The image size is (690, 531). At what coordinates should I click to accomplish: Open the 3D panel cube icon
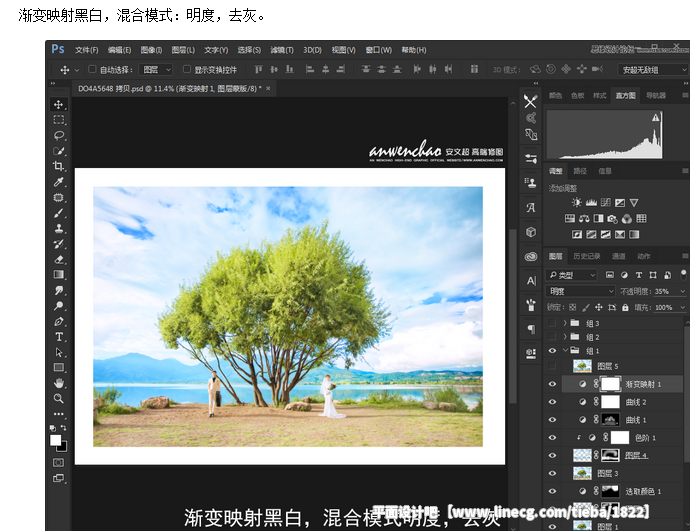[531, 232]
